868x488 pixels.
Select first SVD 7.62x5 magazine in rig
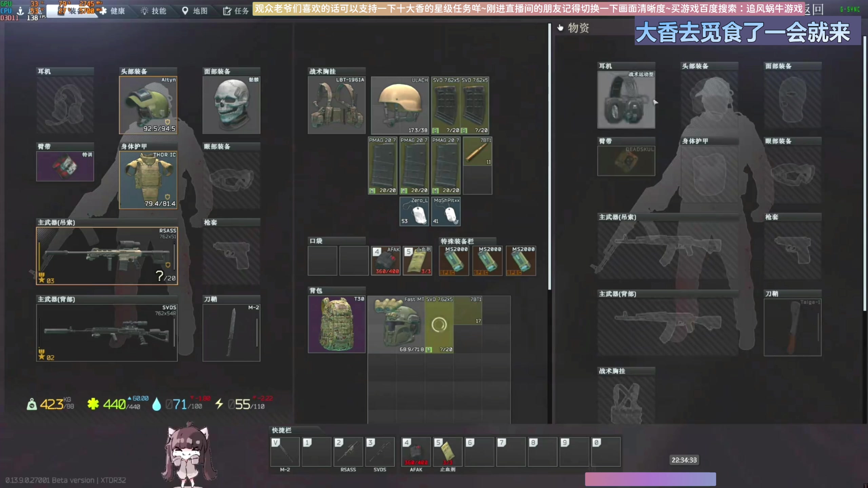[x=446, y=105]
